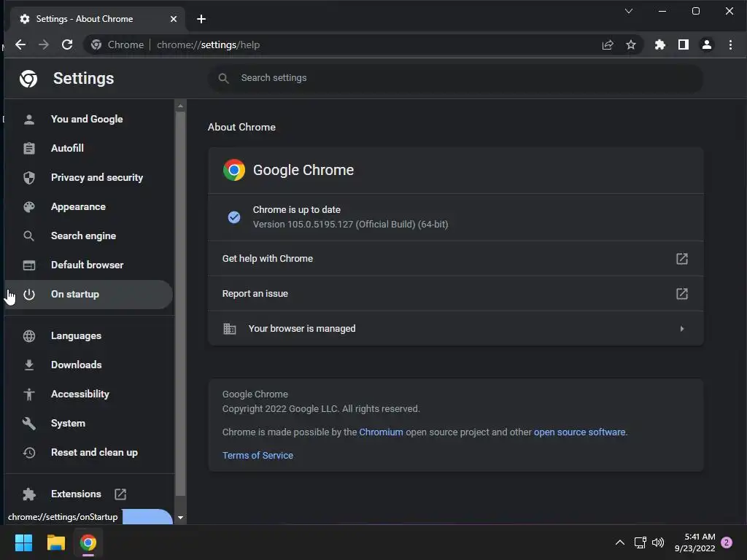Click the external link icon for Get help
The height and width of the screenshot is (560, 747).
[x=682, y=259]
